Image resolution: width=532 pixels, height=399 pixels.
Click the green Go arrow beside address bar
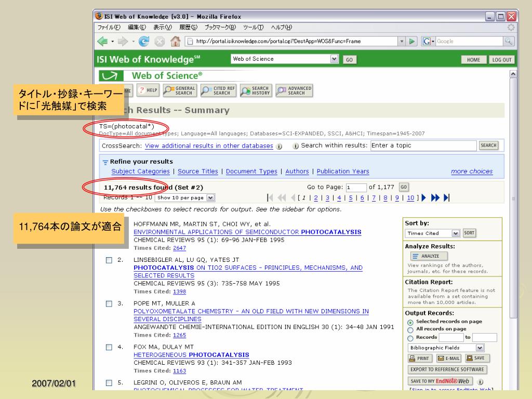coord(412,42)
